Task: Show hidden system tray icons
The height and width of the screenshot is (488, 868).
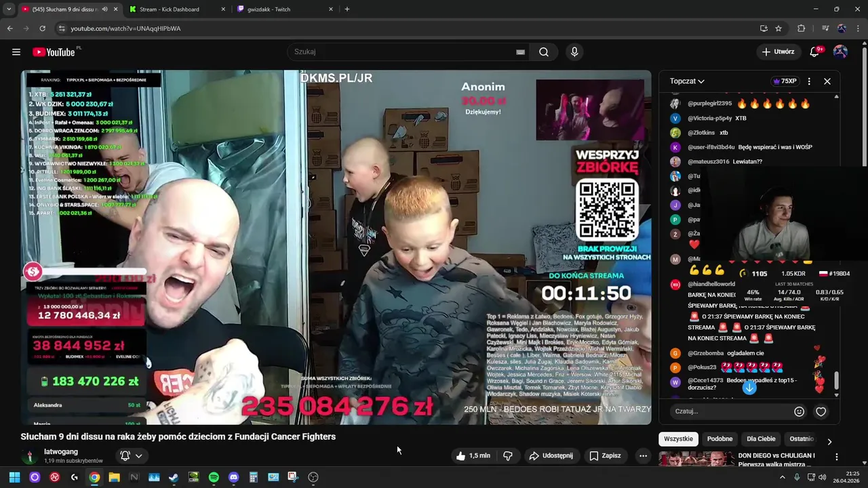Action: coord(782,477)
